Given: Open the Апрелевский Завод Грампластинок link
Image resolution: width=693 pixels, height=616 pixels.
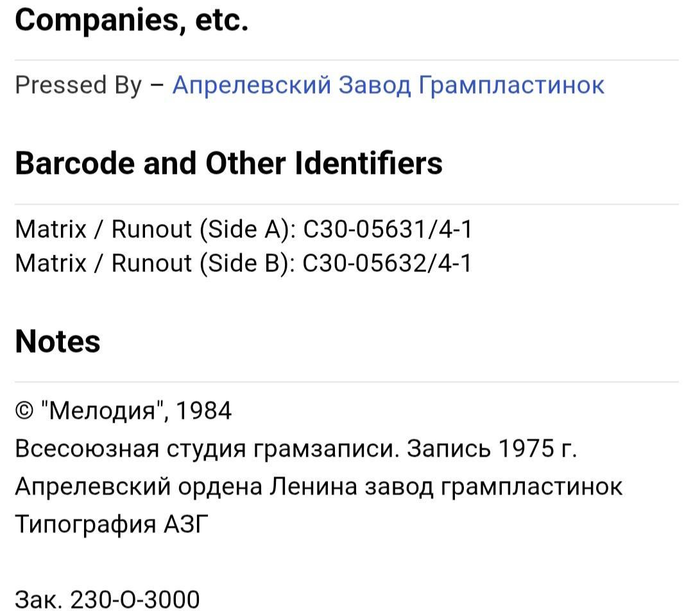Looking at the screenshot, I should pos(388,85).
